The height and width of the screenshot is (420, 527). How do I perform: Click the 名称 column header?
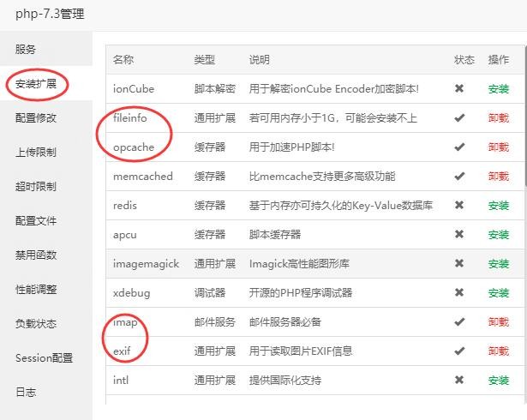coord(123,60)
